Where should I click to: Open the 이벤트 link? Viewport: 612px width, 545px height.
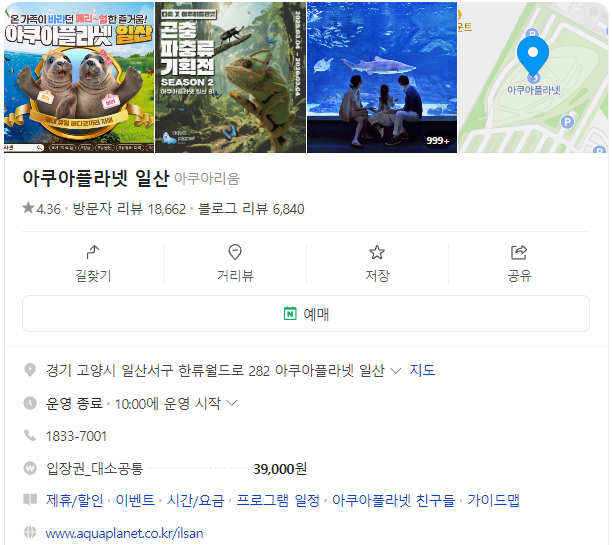point(135,500)
